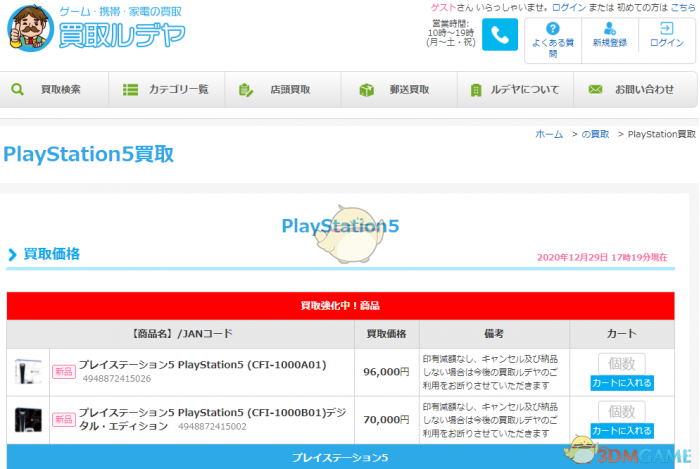This screenshot has height=469, width=700.
Task: Click the ログイン link in the greeting line
Action: click(569, 8)
